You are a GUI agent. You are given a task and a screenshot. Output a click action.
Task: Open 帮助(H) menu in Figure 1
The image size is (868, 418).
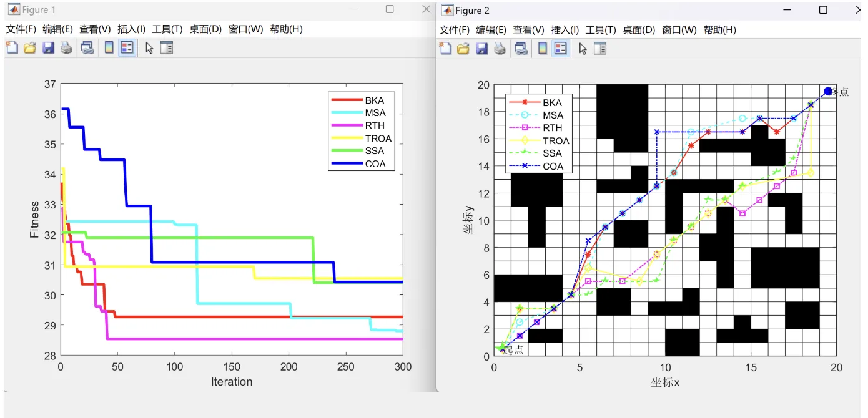click(286, 29)
